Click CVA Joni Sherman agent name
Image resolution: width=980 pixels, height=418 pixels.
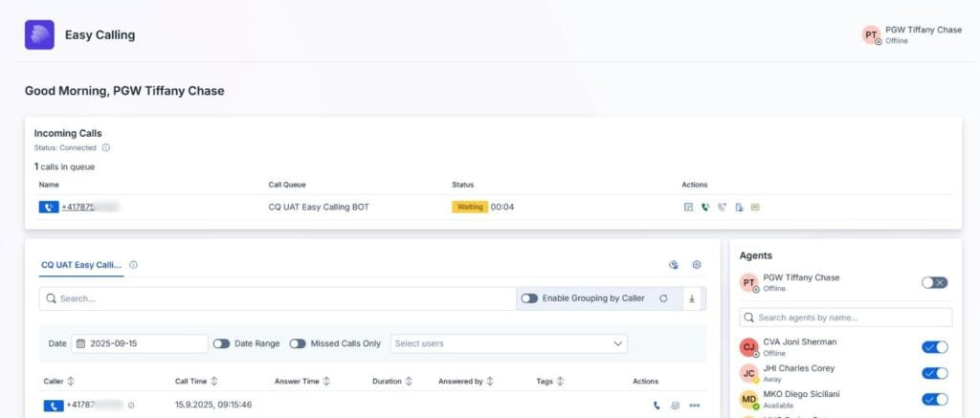[800, 341]
